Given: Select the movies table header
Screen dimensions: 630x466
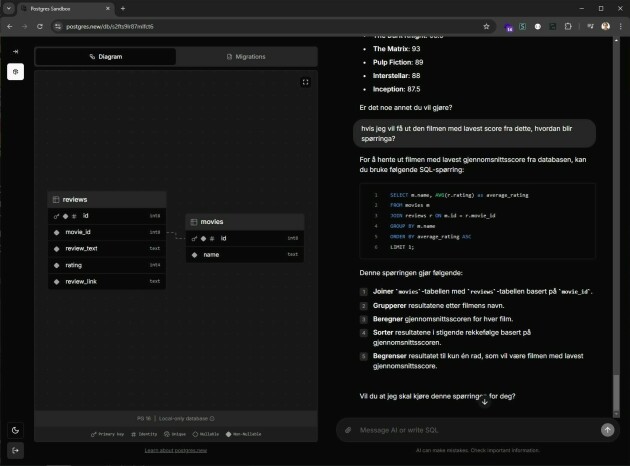Looking at the screenshot, I should coord(245,222).
